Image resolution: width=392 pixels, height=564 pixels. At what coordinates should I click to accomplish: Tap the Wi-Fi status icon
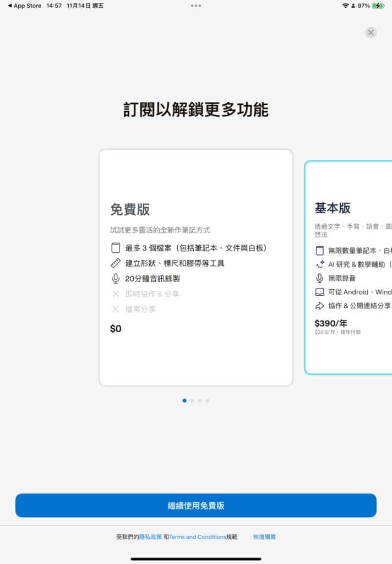point(345,6)
